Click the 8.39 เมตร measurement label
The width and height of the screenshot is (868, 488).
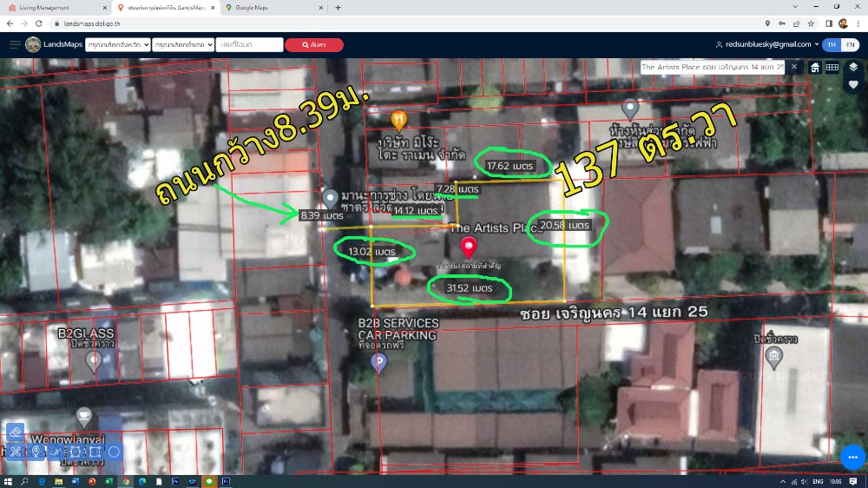(x=322, y=215)
